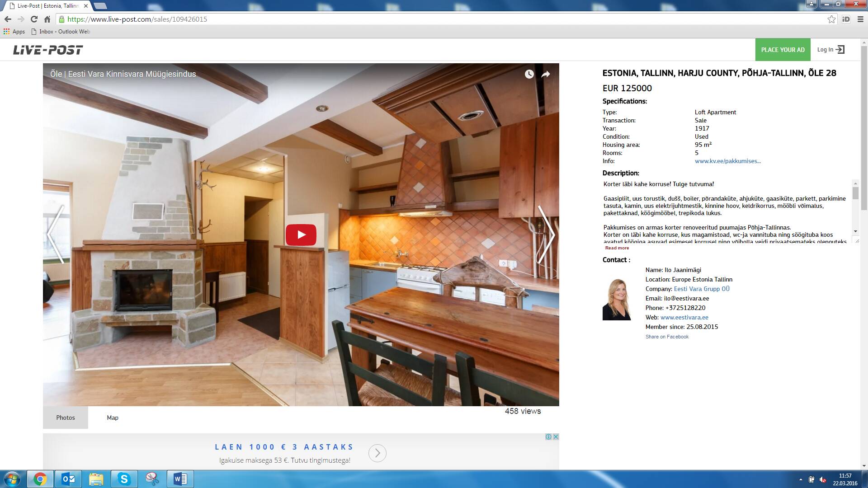Open Chrome menu hamburger icon

(860, 19)
